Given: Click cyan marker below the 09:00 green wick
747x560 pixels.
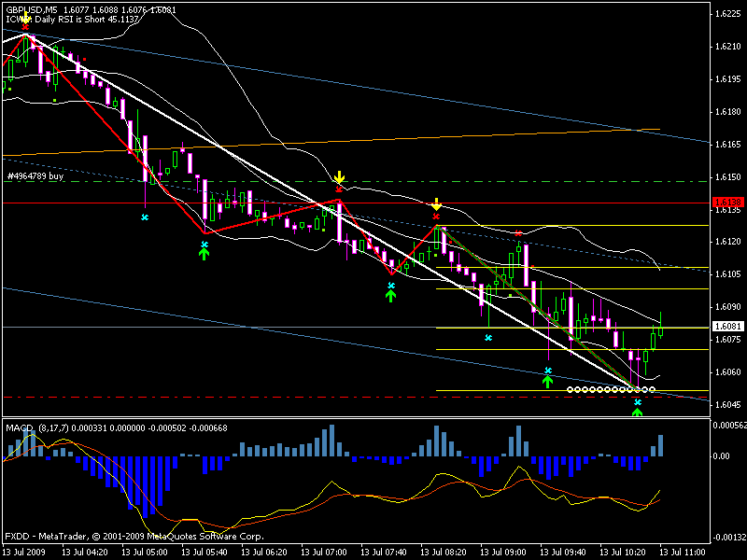Looking at the screenshot, I should coord(488,338).
